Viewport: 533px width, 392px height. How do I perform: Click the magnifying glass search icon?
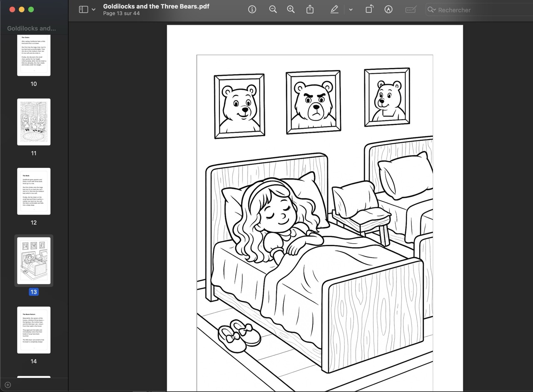(x=432, y=10)
